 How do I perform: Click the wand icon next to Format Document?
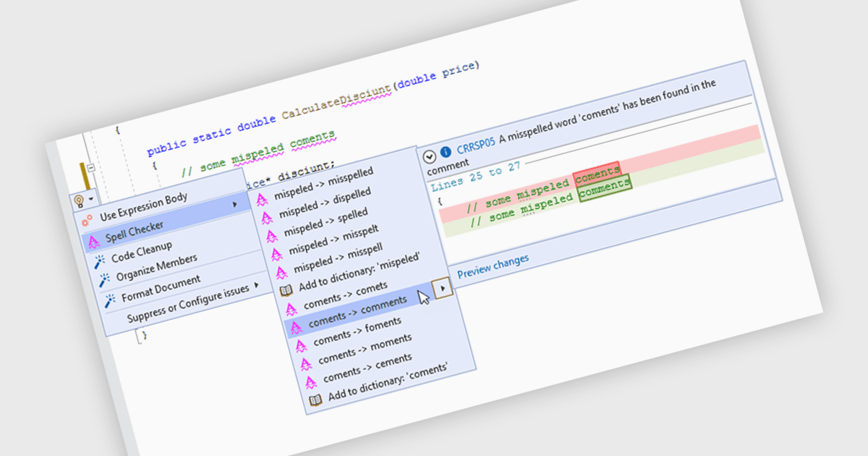coord(109,300)
